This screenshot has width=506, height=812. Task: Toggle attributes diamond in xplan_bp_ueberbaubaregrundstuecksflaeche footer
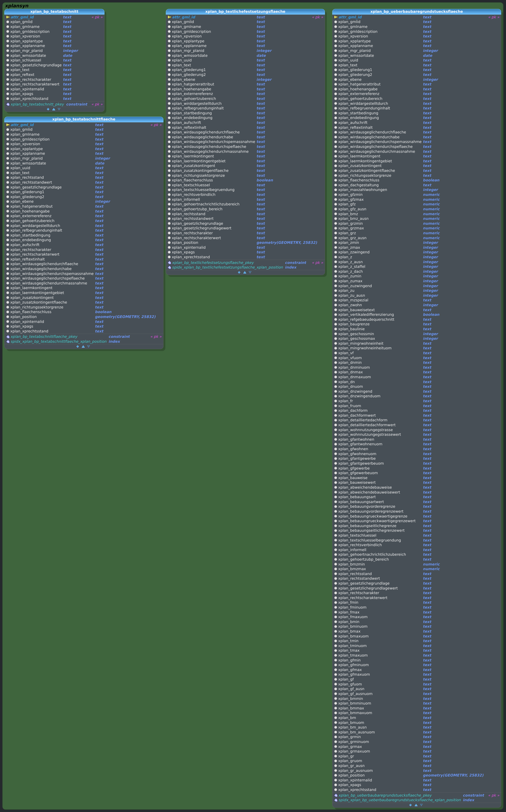pos(410,805)
